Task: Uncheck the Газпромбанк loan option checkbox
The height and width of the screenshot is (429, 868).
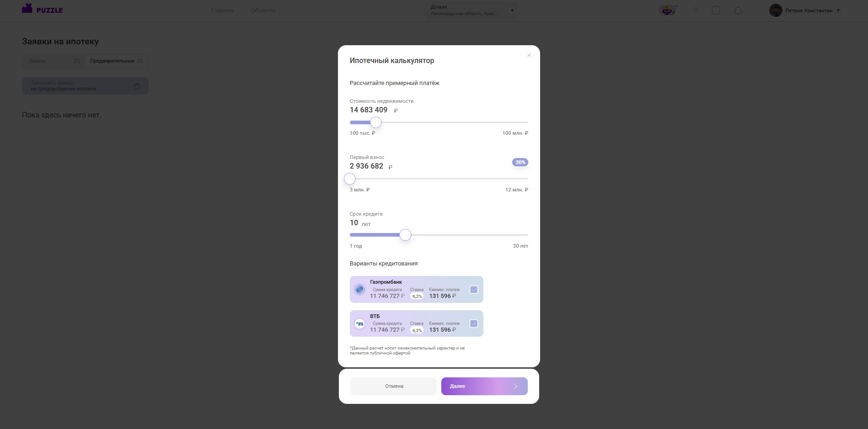Action: click(473, 289)
